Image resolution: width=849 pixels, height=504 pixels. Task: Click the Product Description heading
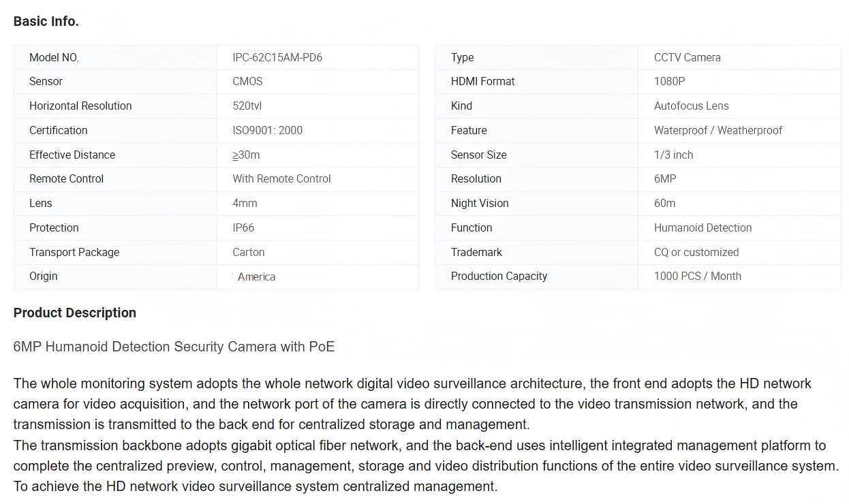tap(75, 313)
